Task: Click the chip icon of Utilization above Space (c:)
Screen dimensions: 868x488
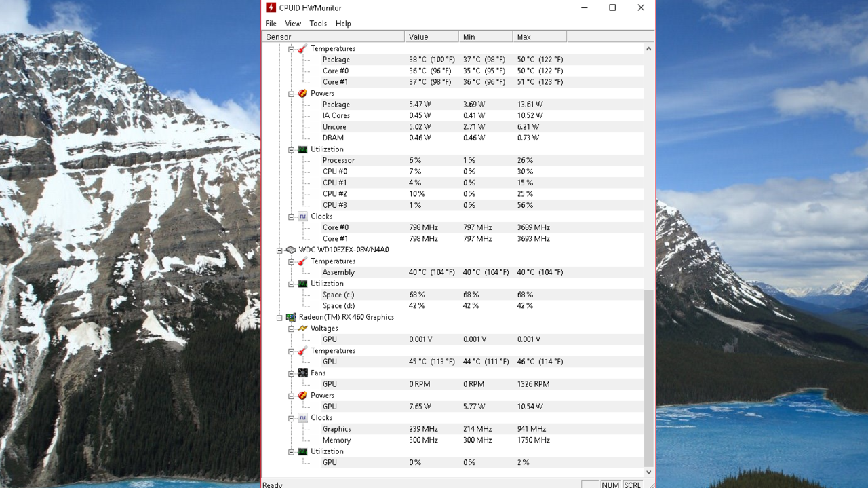Action: click(302, 283)
